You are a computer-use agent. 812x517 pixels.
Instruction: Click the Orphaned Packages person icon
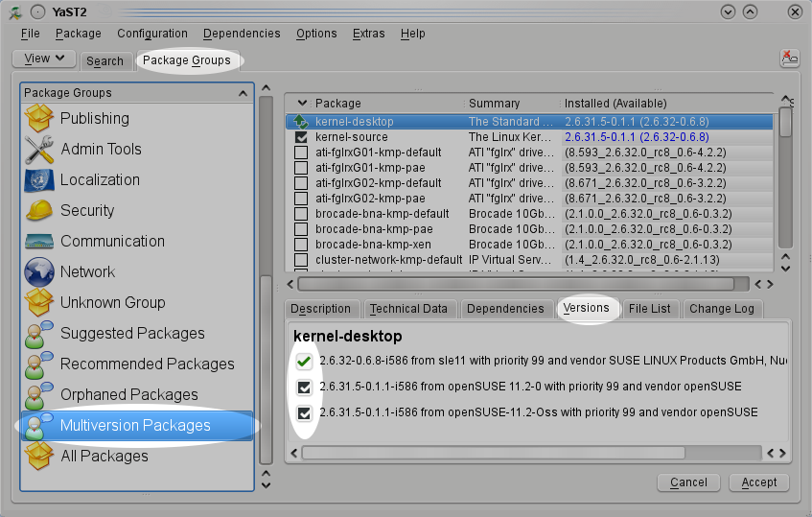point(39,395)
